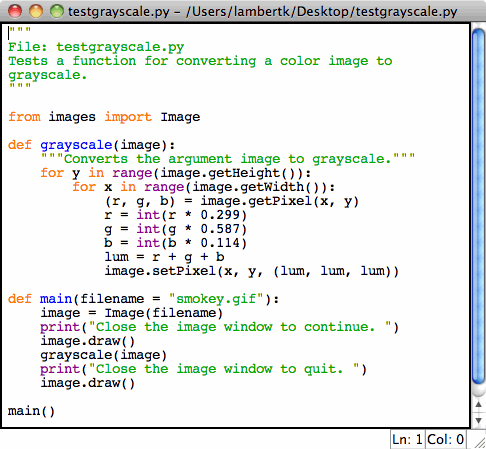Place the cursor on 'lum = r + g + b' line

[x=164, y=257]
